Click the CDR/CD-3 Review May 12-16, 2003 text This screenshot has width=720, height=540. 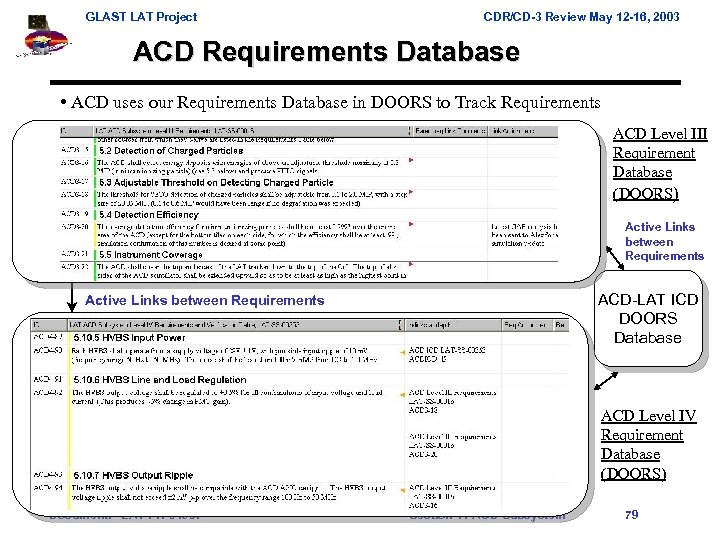581,17
